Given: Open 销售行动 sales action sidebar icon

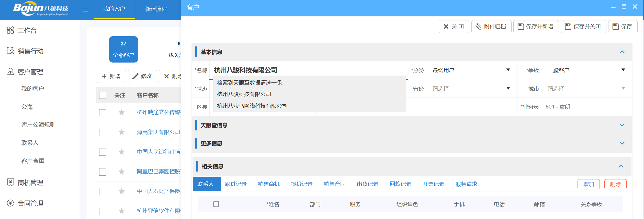Looking at the screenshot, I should (10, 51).
